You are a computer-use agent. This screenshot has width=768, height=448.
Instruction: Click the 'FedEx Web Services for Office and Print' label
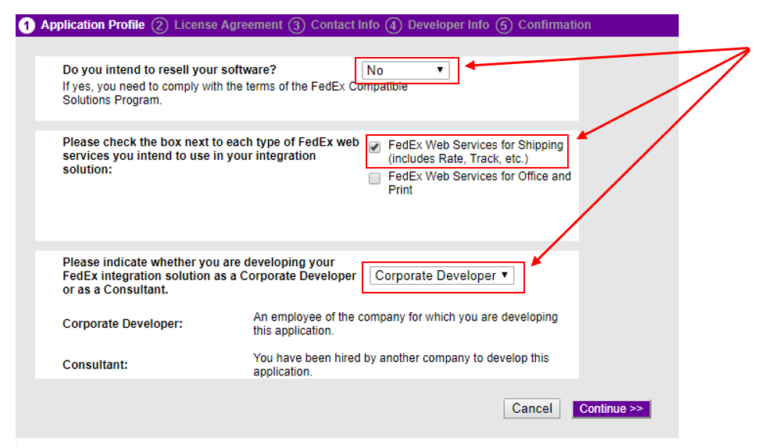point(480,183)
